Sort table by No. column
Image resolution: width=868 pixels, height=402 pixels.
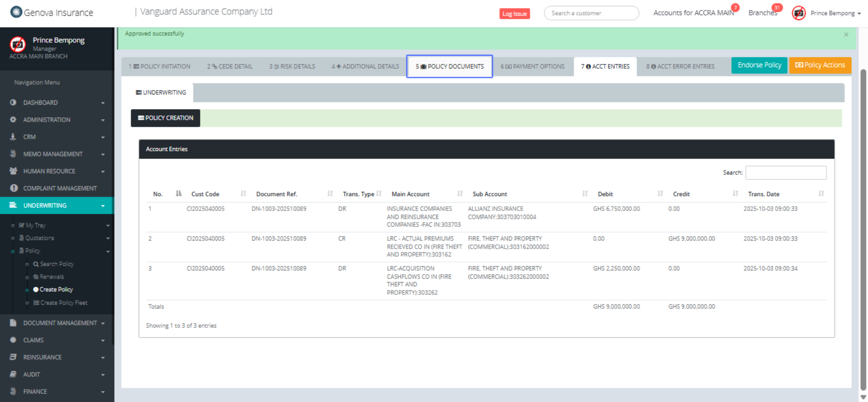click(178, 193)
